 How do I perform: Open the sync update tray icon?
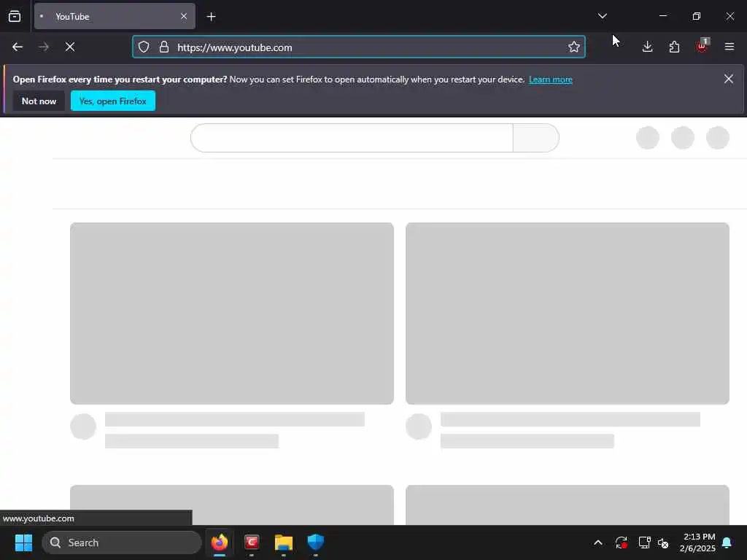622,542
